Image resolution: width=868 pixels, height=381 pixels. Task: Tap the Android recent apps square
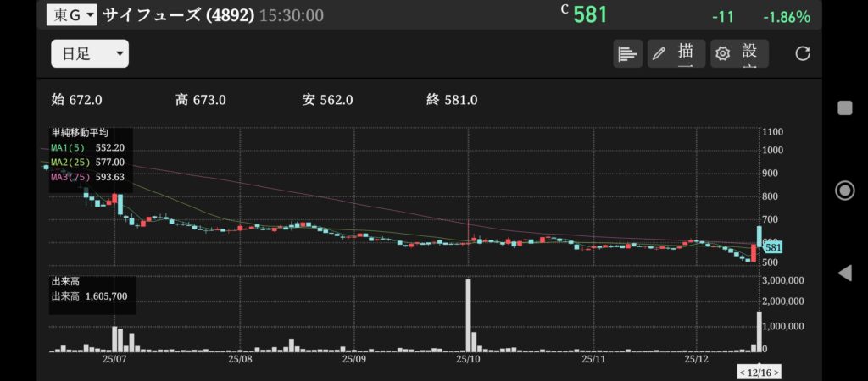point(844,108)
